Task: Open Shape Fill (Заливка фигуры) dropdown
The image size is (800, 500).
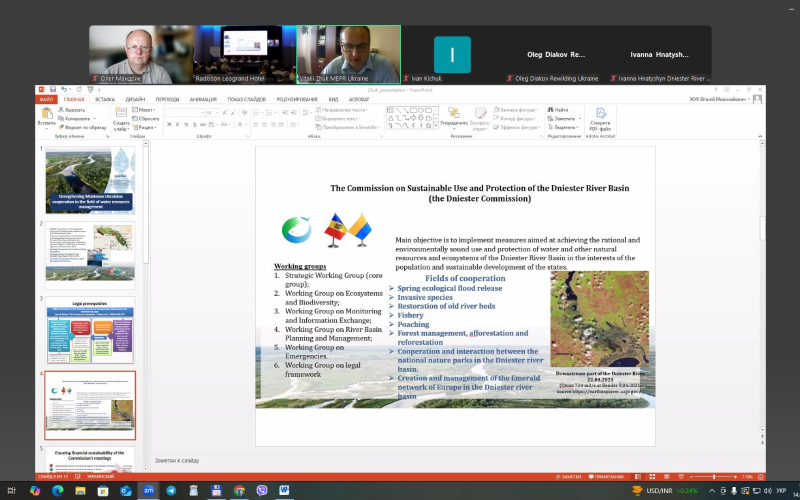Action: point(516,109)
